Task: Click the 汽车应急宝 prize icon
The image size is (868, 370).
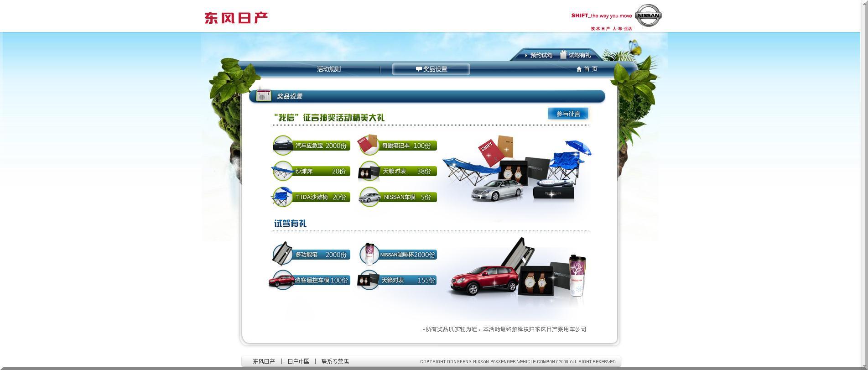Action: coord(283,145)
